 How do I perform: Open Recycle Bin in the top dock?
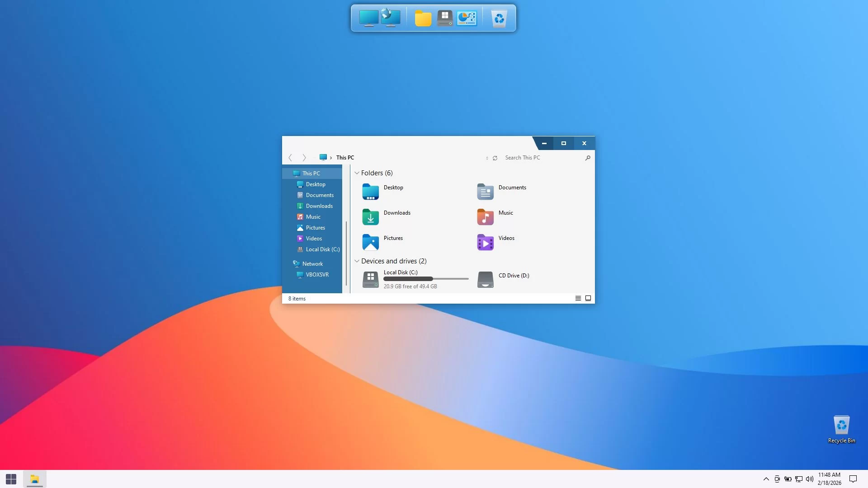(x=499, y=19)
